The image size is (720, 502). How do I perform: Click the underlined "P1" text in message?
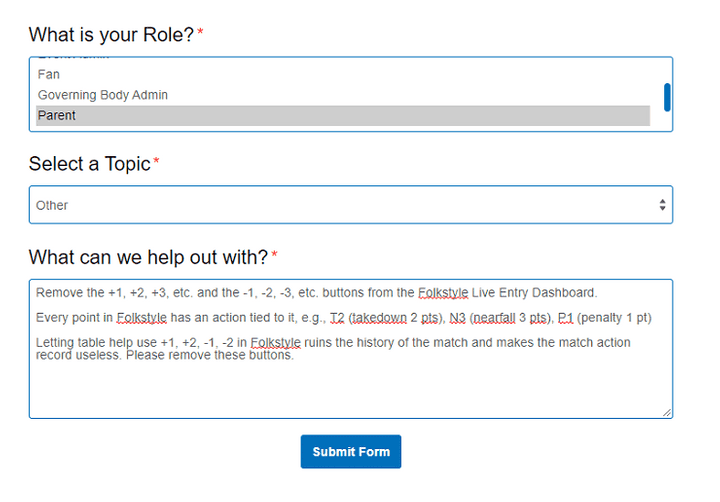pyautogui.click(x=565, y=318)
